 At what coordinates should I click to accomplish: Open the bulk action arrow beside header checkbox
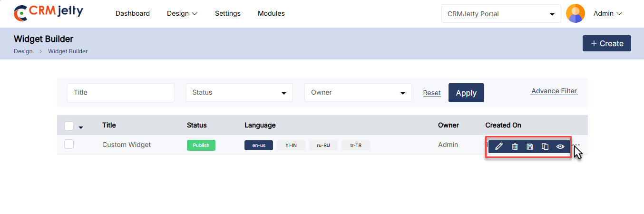81,127
